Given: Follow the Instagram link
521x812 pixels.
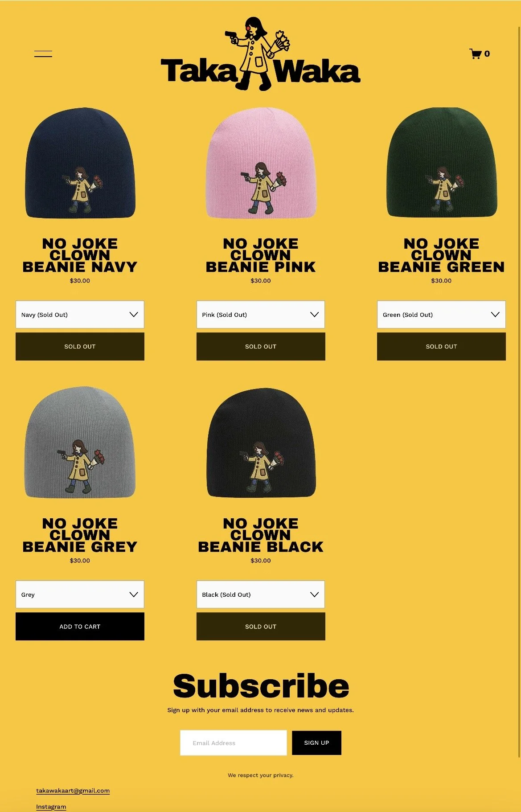Looking at the screenshot, I should 51,807.
